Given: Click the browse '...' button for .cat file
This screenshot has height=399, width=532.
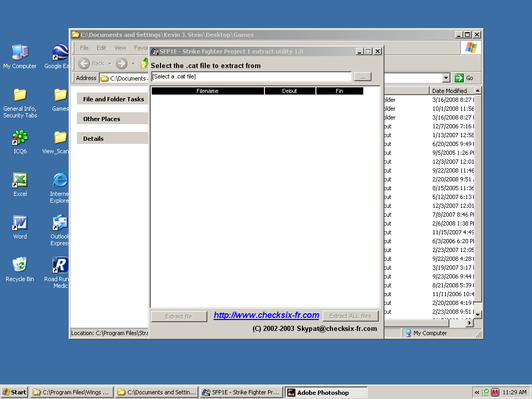Looking at the screenshot, I should click(x=363, y=77).
